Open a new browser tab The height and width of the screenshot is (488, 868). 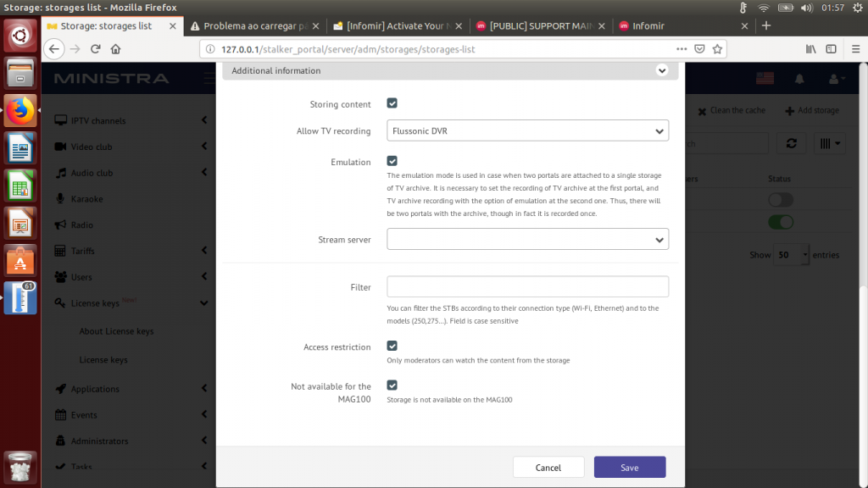[766, 25]
